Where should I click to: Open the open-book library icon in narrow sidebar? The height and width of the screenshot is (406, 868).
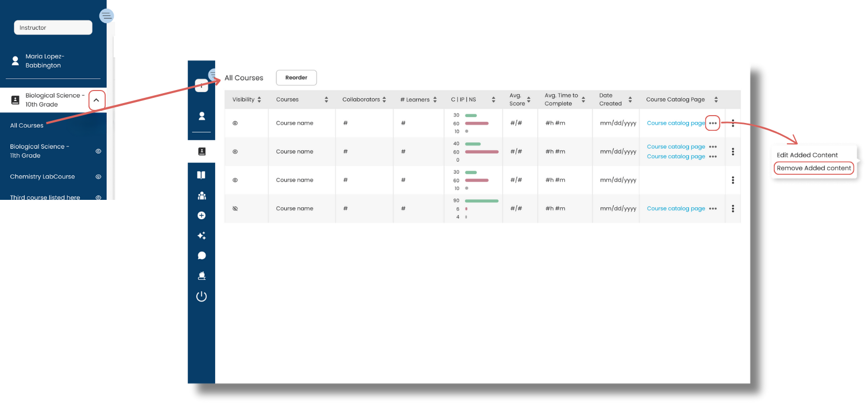201,175
